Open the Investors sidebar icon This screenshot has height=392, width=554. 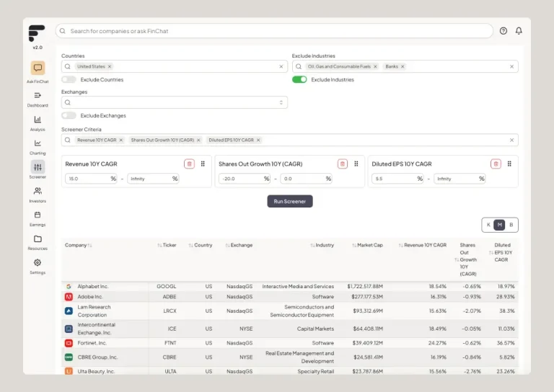38,191
